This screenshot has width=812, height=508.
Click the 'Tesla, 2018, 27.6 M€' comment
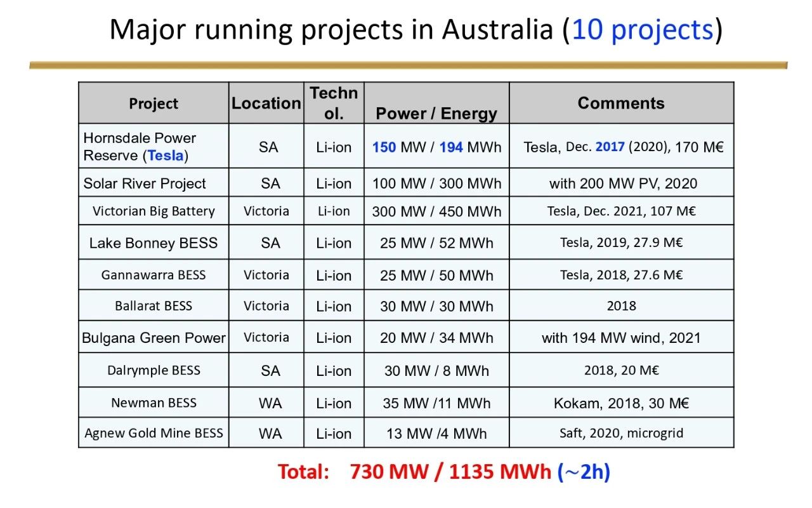coord(621,275)
